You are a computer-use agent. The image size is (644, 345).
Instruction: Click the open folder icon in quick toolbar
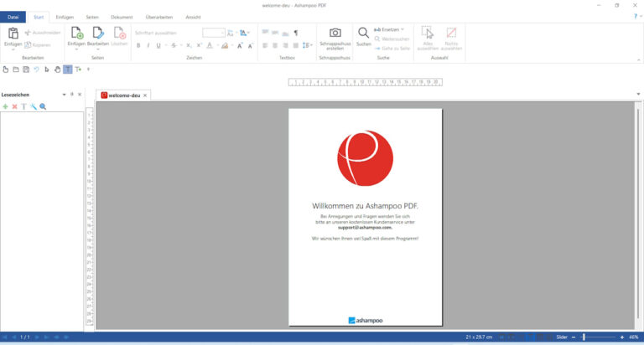click(16, 70)
